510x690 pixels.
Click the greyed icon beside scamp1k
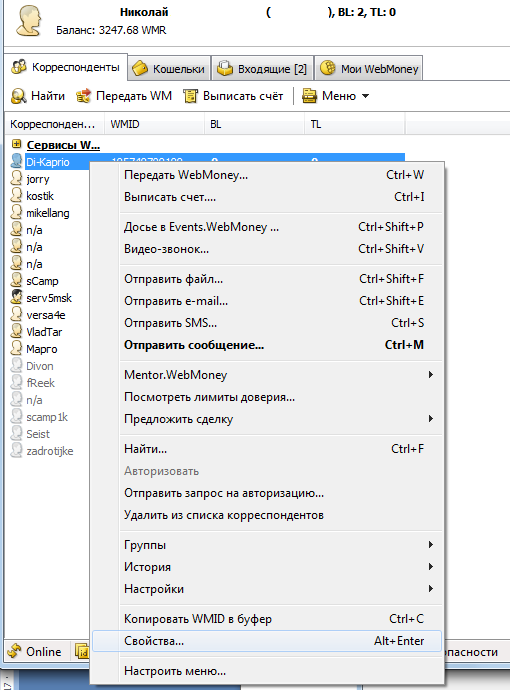click(x=16, y=417)
